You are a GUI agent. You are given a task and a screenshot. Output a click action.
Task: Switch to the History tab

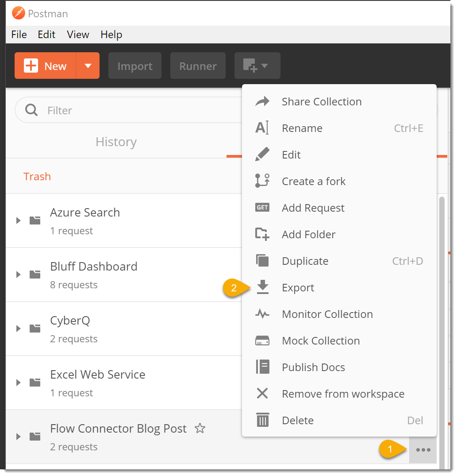coord(116,142)
